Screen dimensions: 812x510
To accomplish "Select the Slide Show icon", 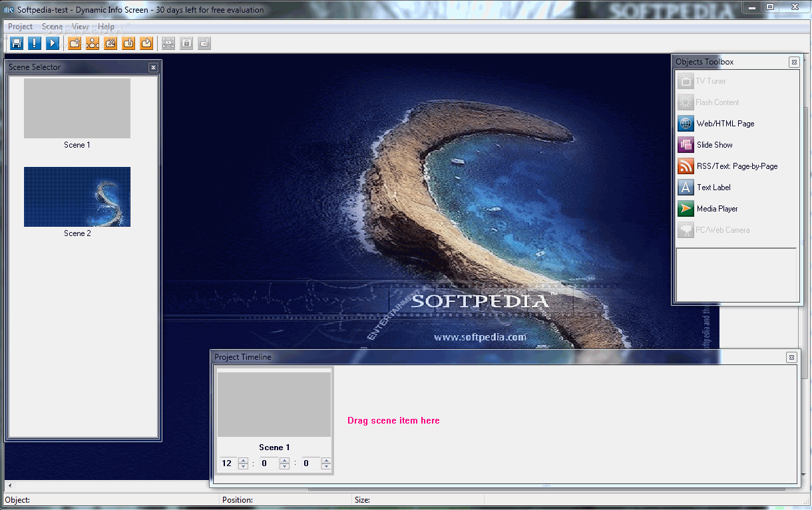I will (686, 145).
